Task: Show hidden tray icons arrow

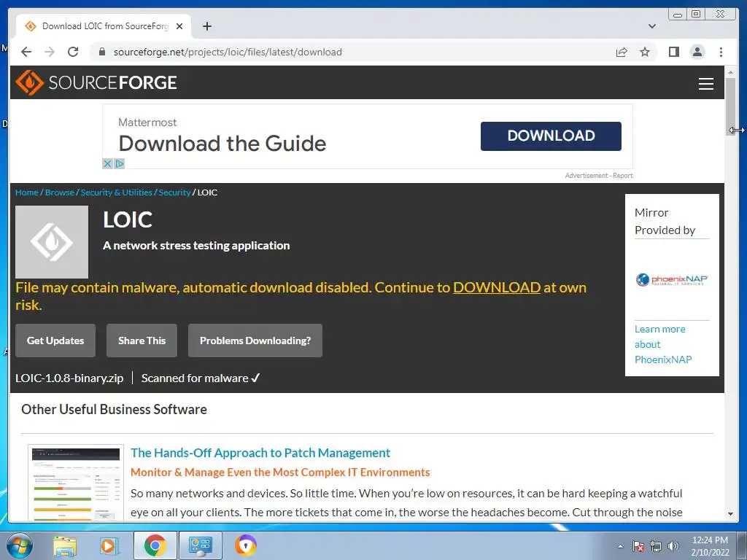Action: pos(620,546)
